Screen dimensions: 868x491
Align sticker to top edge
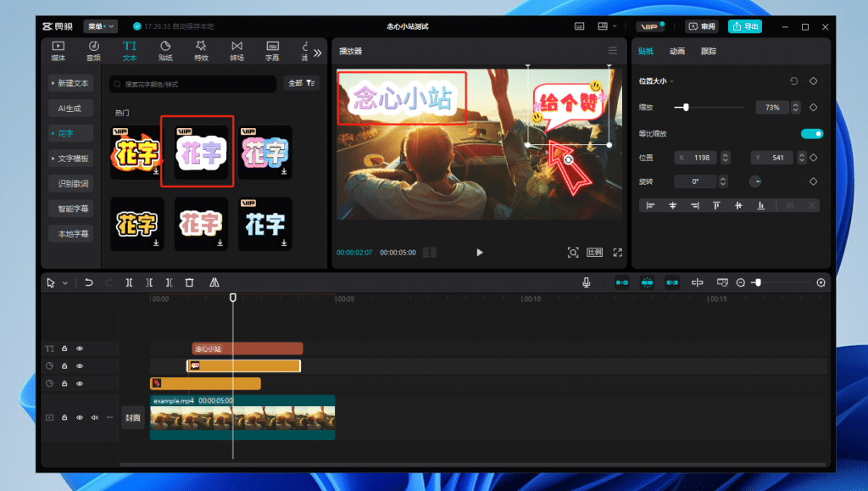point(716,205)
